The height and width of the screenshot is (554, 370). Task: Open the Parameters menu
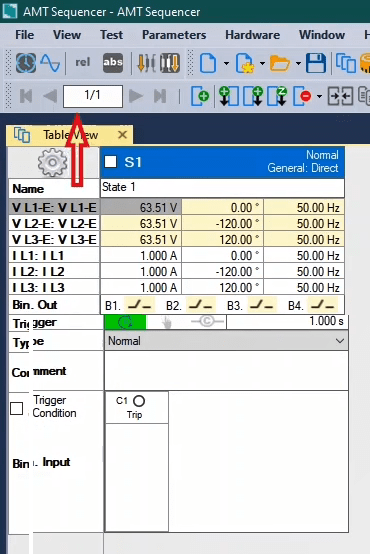coord(174,35)
